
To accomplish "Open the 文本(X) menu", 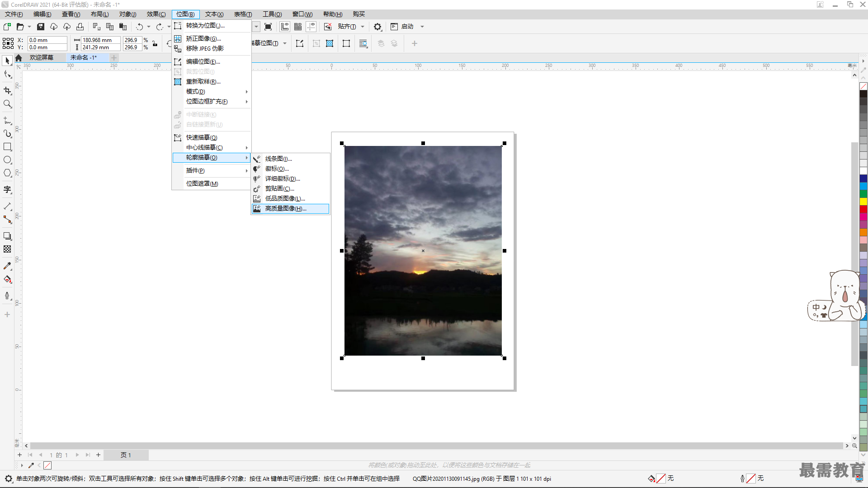I will pyautogui.click(x=214, y=14).
